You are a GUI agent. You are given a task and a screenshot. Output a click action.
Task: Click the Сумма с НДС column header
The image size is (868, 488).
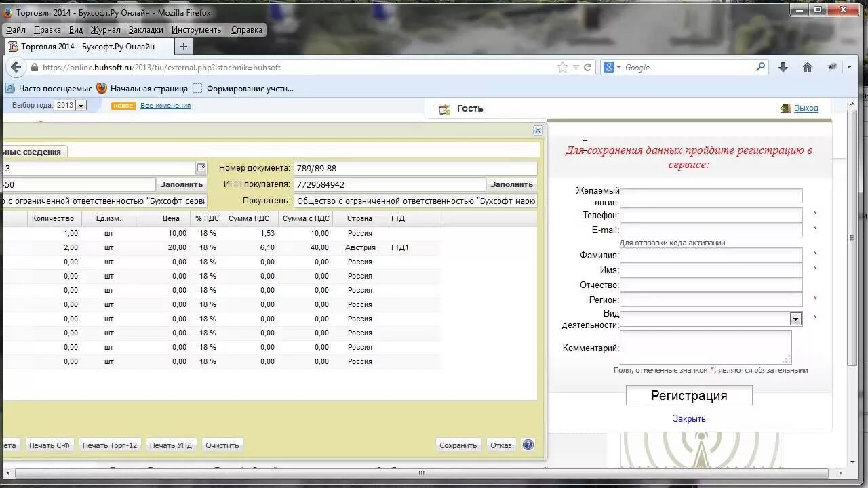pyautogui.click(x=306, y=218)
